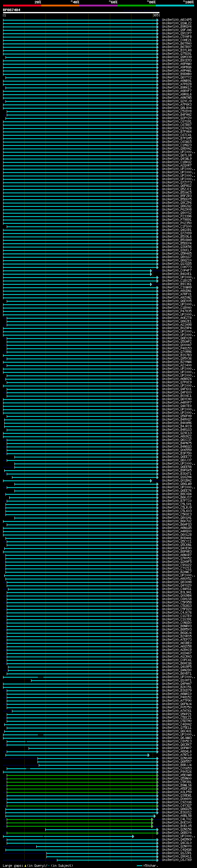Image resolution: width=197 pixels, height=868 pixels.
Task: Select the UniRef100_C6TG91 label
Action: (177, 121)
